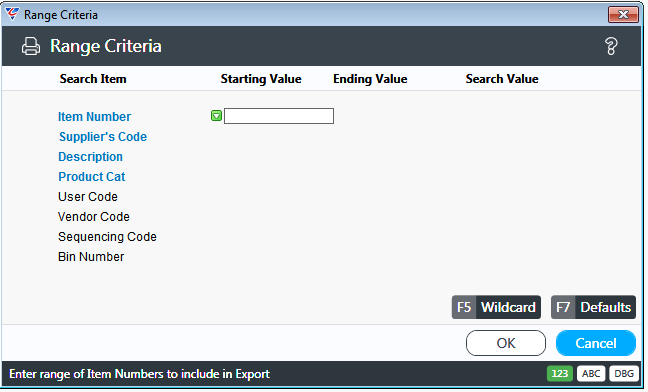Toggle the ABC status bar indicator

tap(591, 374)
